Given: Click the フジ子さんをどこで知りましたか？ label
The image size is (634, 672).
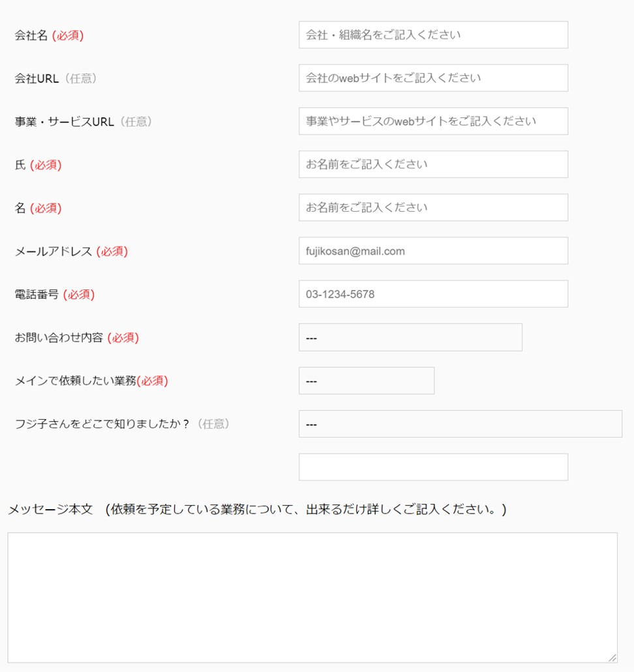Looking at the screenshot, I should [122, 424].
